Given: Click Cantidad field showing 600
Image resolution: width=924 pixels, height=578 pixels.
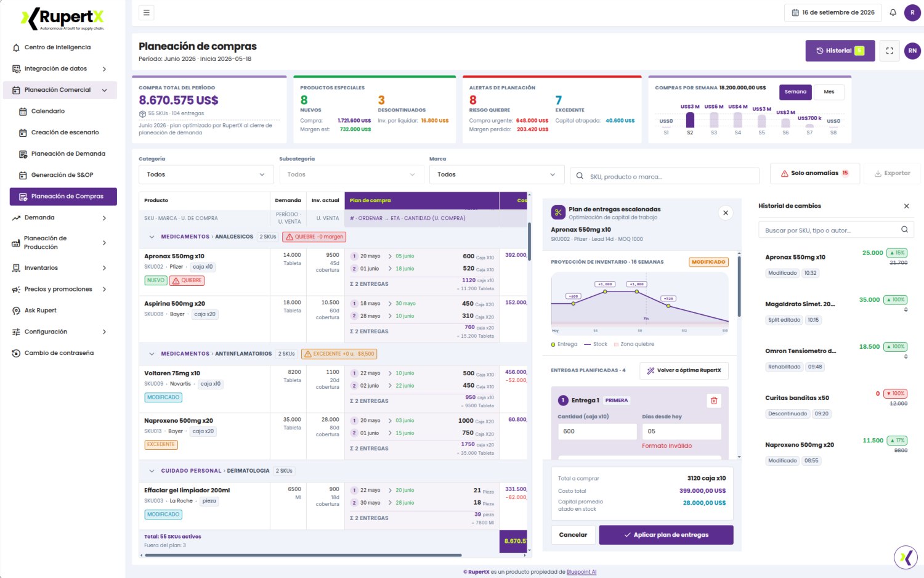Looking at the screenshot, I should (597, 431).
